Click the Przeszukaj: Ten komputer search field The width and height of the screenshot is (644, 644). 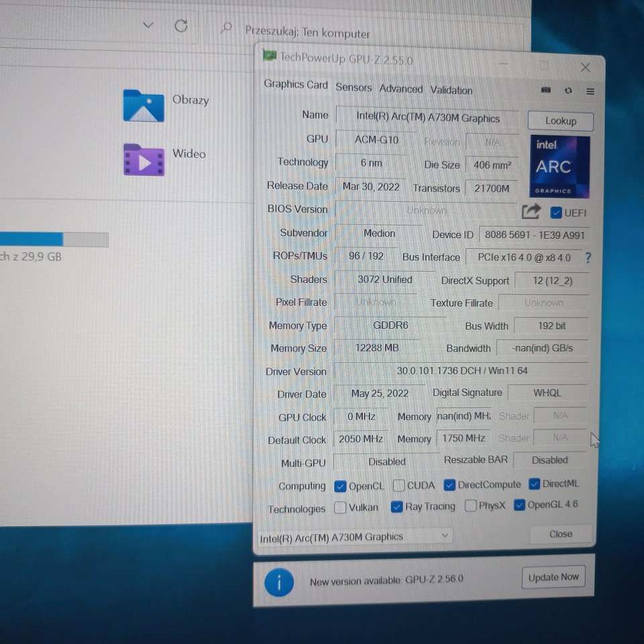click(365, 32)
